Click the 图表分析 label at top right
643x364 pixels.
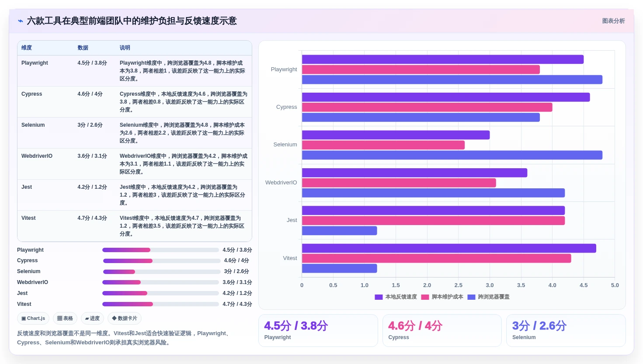click(613, 21)
